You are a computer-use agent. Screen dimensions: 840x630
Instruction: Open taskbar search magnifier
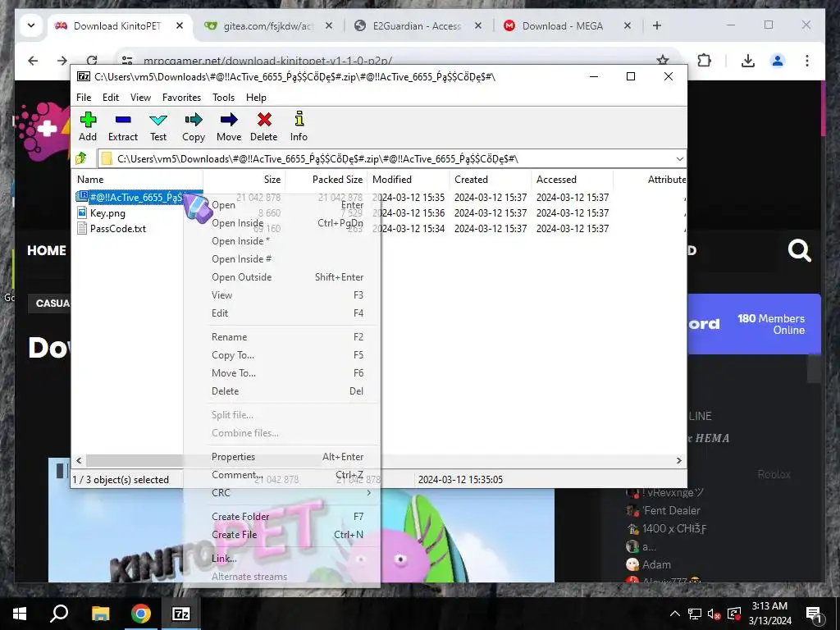(59, 614)
